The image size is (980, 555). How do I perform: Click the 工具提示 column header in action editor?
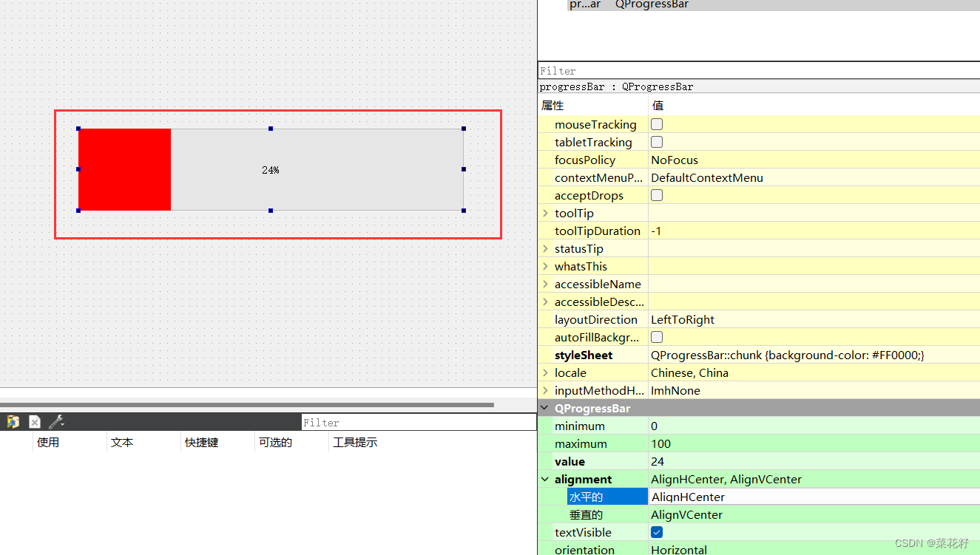pos(355,442)
